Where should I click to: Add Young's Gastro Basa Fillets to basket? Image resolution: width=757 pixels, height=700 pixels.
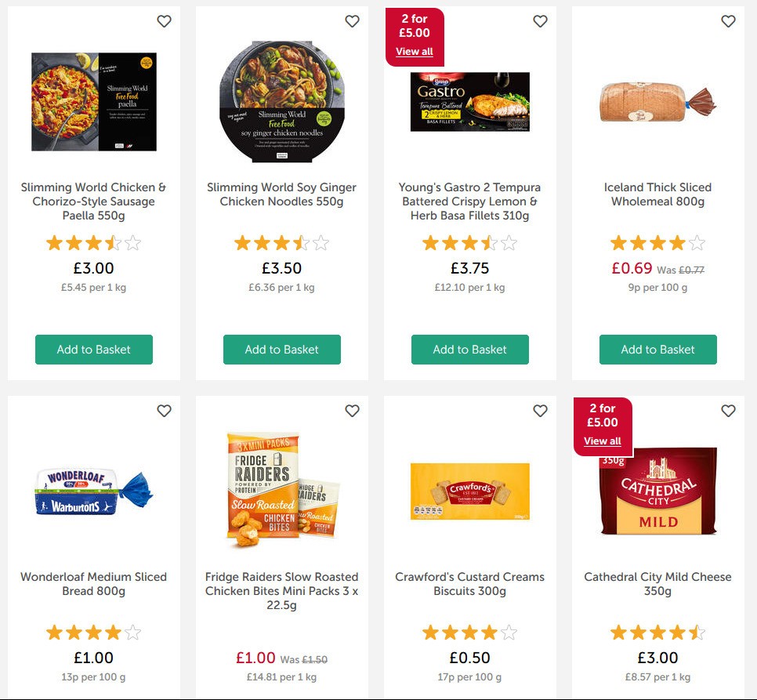[x=470, y=350]
